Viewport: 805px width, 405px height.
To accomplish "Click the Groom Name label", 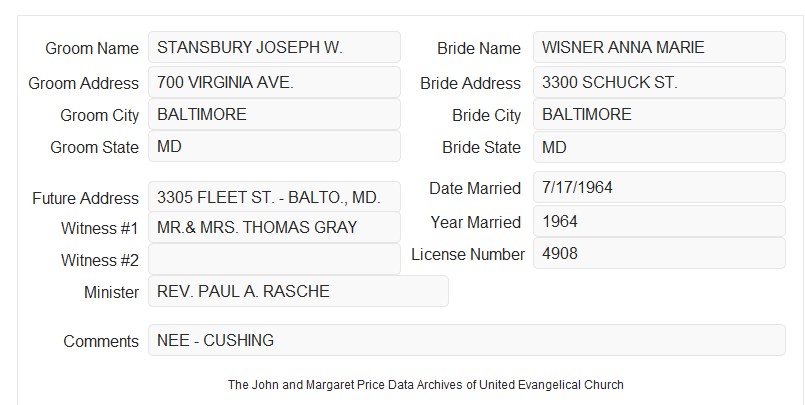I will [92, 48].
